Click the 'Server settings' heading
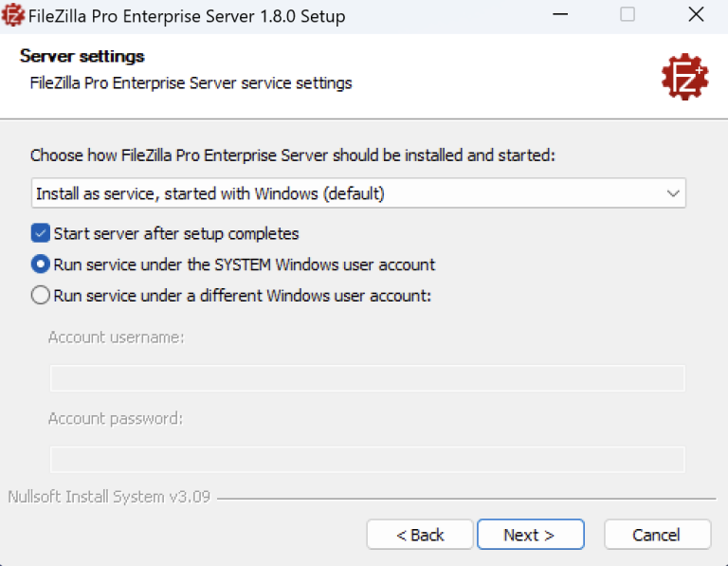728x566 pixels. [82, 56]
